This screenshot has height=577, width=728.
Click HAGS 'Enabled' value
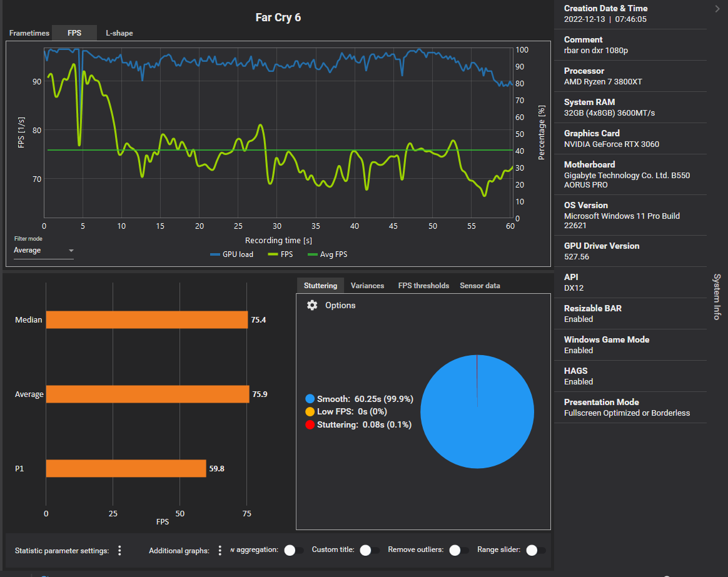[578, 381]
